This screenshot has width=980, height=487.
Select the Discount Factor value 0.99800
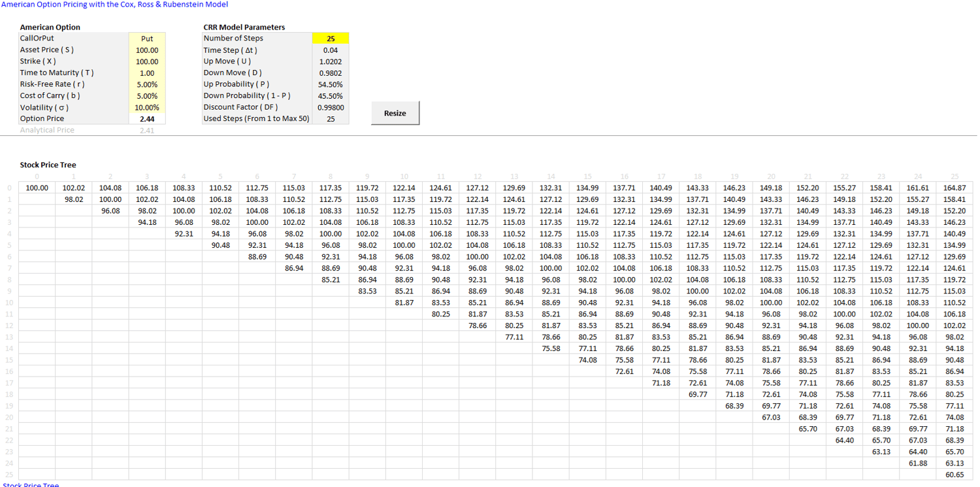331,107
